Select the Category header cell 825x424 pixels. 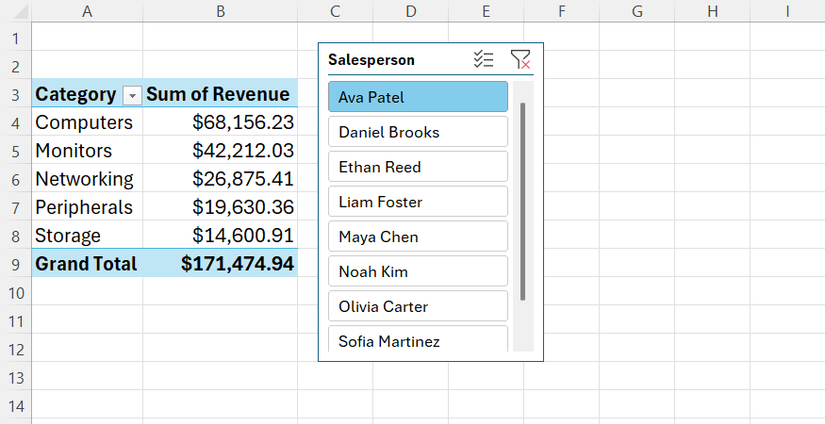pyautogui.click(x=87, y=94)
